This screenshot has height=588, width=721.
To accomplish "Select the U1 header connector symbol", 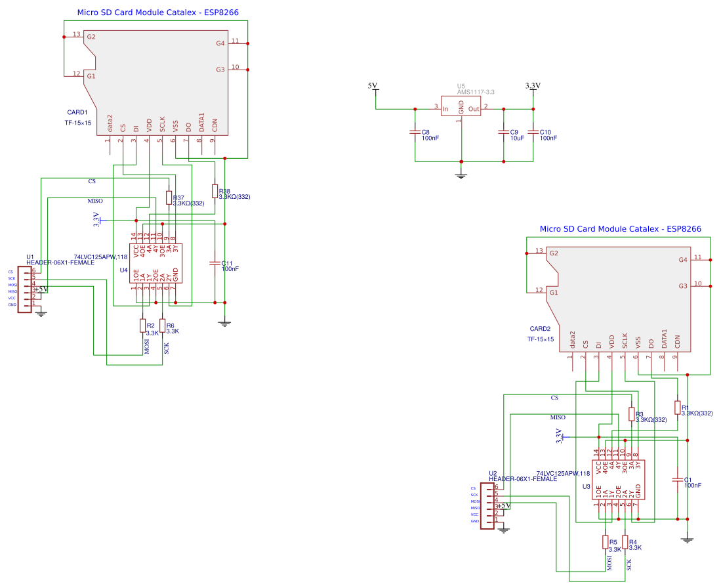I will point(24,289).
